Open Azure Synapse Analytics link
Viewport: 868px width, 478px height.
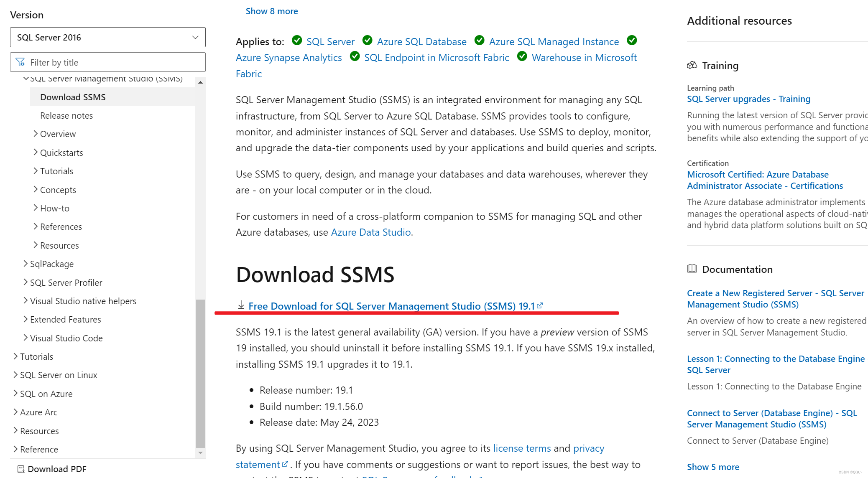click(x=288, y=58)
